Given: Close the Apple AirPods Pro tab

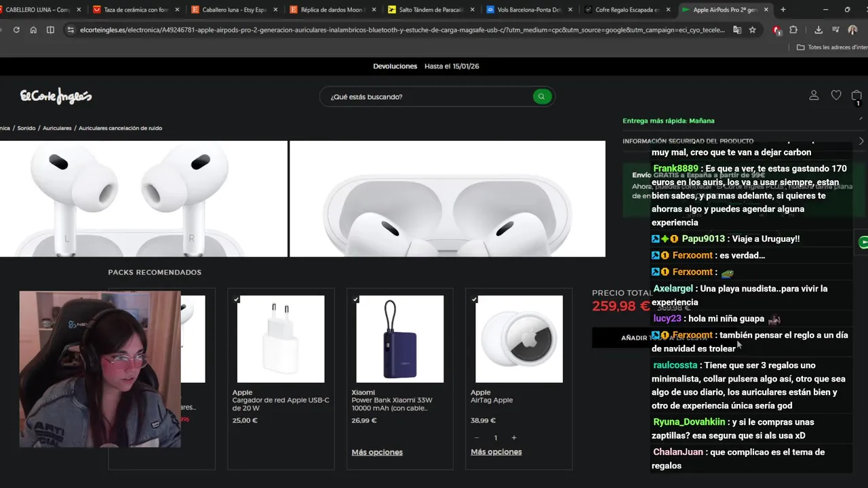Looking at the screenshot, I should (x=766, y=9).
